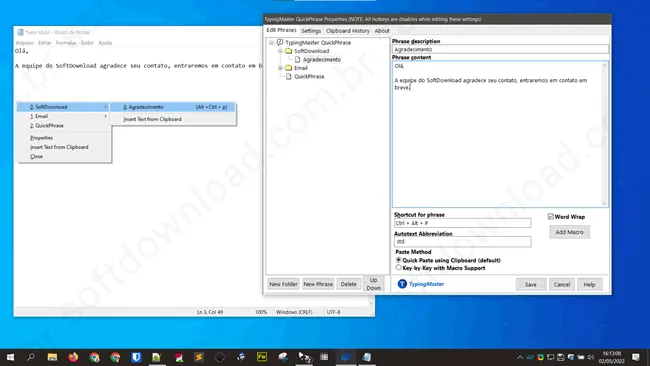Viewport: 650px width, 366px height.
Task: Select Agradecimento label in phrase tree
Action: tap(322, 59)
